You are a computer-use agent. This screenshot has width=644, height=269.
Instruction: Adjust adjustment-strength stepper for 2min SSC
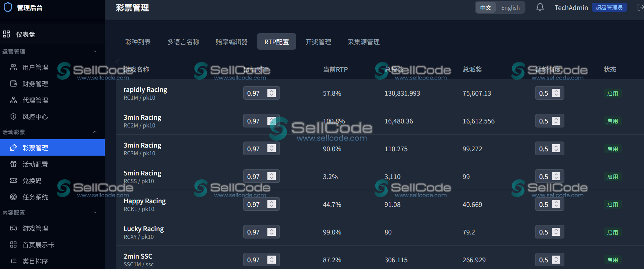tap(556, 260)
